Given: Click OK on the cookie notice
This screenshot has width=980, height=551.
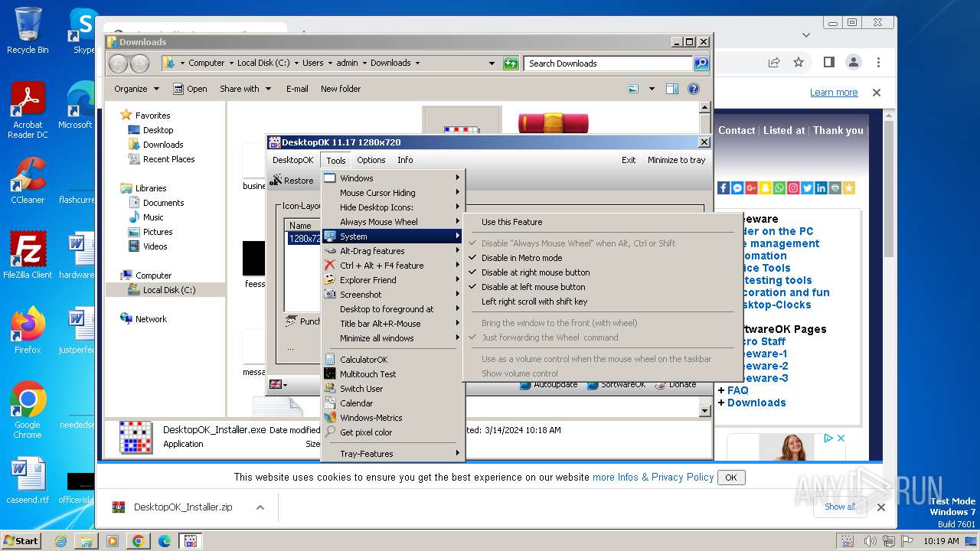Looking at the screenshot, I should tap(731, 478).
